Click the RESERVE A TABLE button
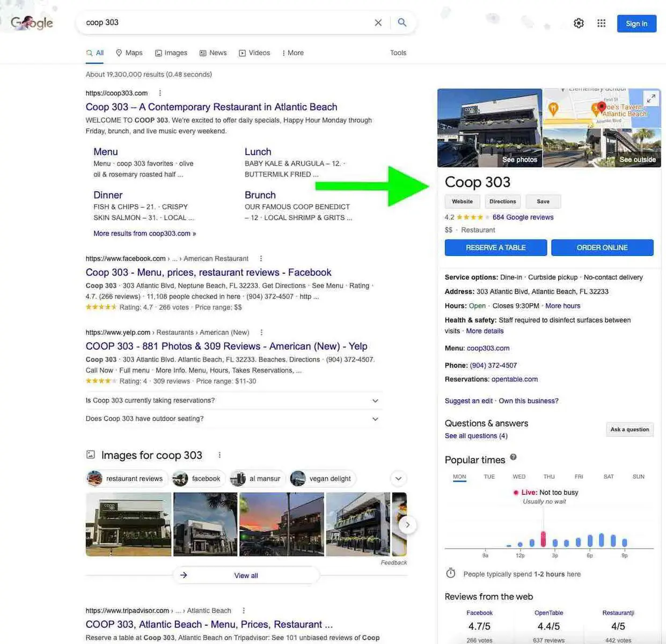Screen dimensions: 666x644 click(x=495, y=247)
